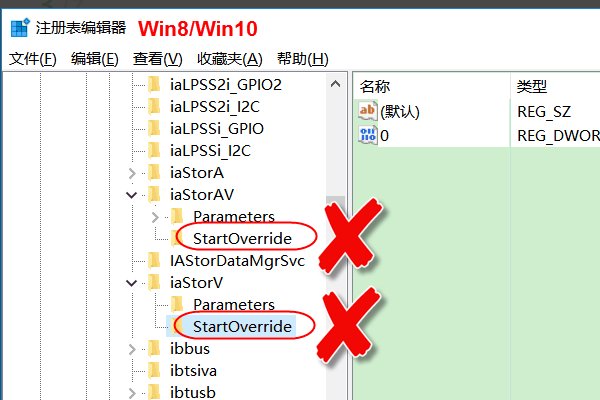Viewport: 600px width, 400px height.
Task: Select the iaLPSS2i_GPIO2 folder icon
Action: (x=154, y=85)
